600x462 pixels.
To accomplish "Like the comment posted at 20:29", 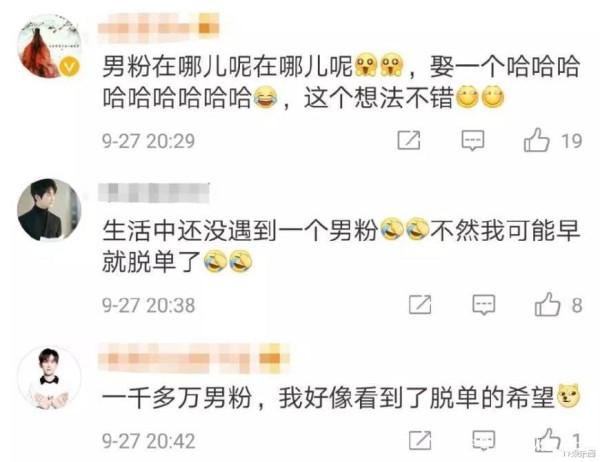I will pos(536,140).
